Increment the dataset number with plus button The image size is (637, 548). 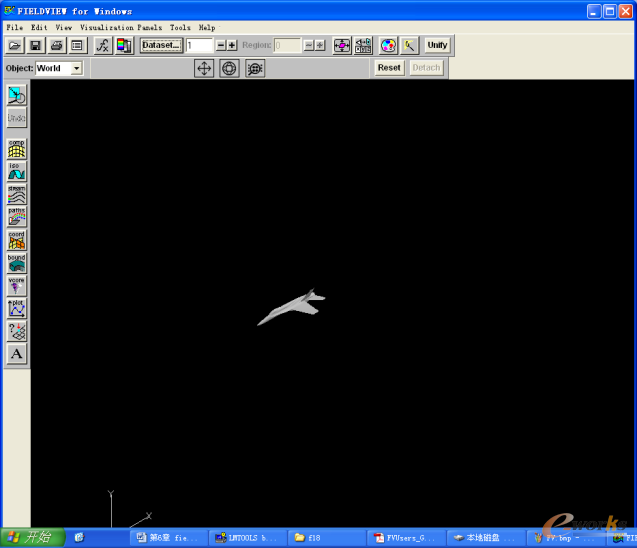[232, 45]
